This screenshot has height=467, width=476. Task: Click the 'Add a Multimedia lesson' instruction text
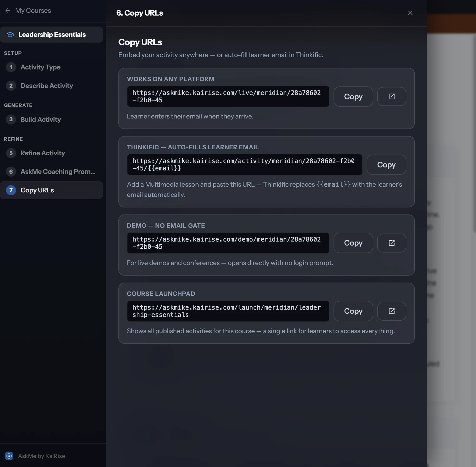point(264,189)
